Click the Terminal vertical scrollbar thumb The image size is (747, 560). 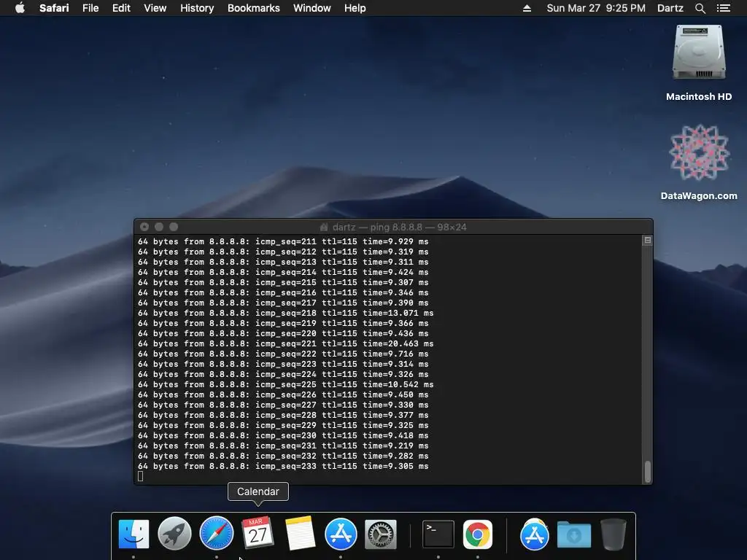[648, 472]
